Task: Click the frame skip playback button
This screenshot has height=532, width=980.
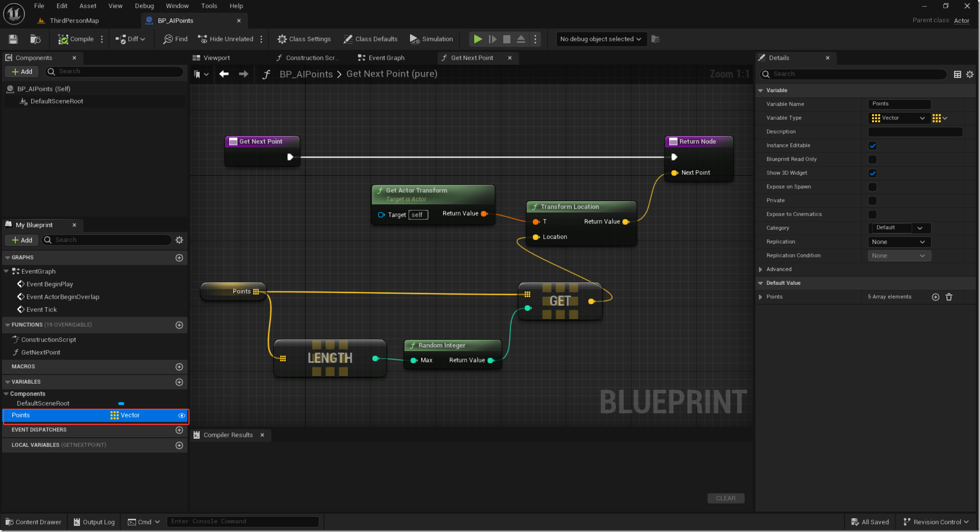Action: 493,39
